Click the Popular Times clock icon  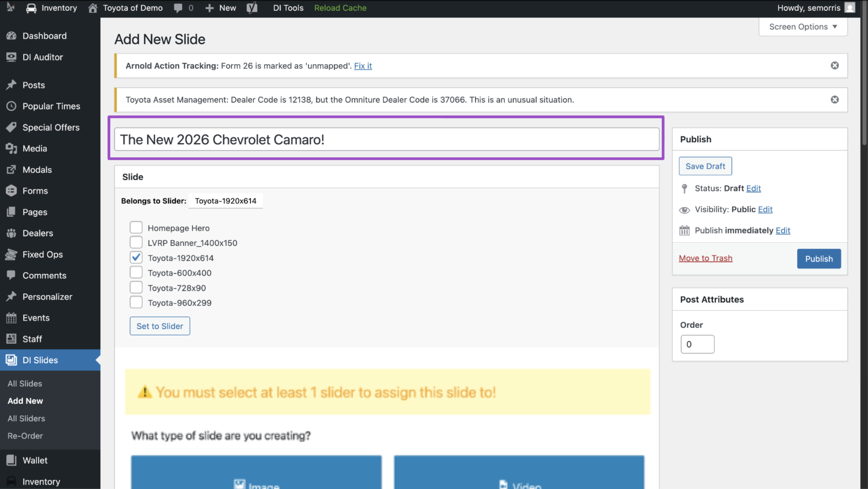pyautogui.click(x=11, y=106)
